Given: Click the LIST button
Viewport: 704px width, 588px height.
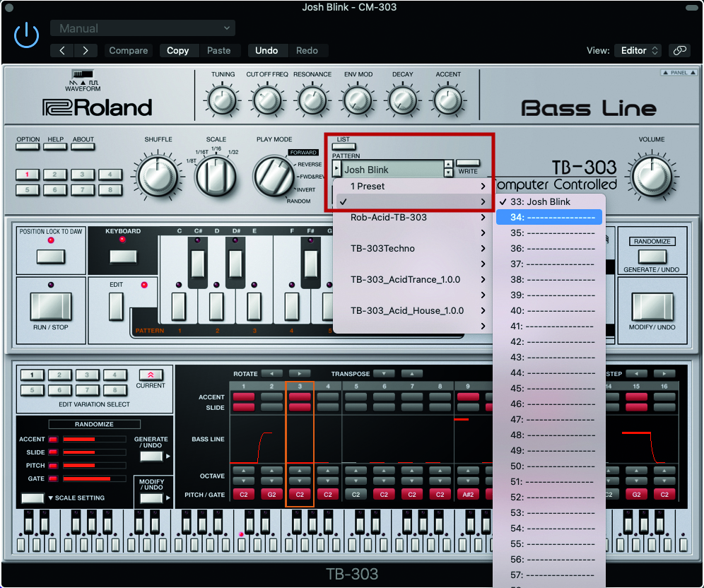Looking at the screenshot, I should [344, 147].
